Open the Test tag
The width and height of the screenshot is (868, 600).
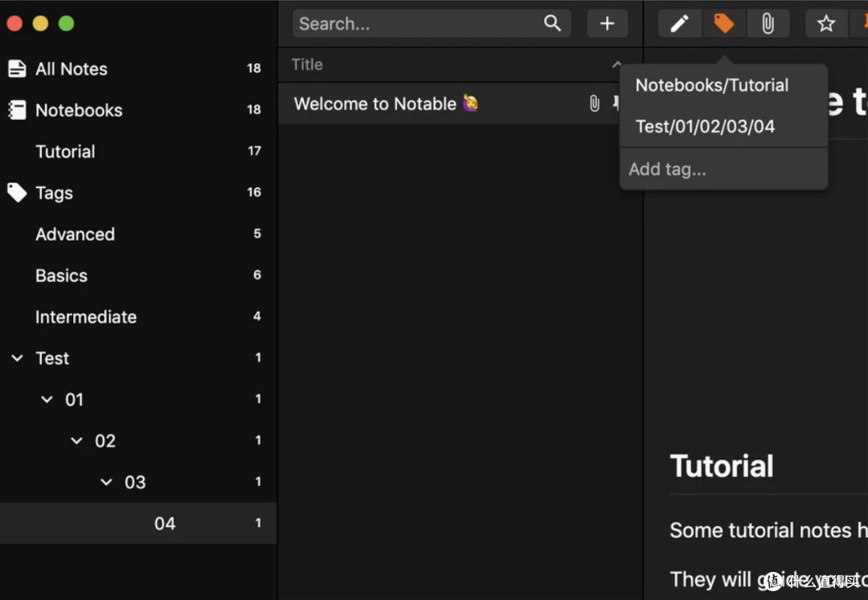[138, 357]
